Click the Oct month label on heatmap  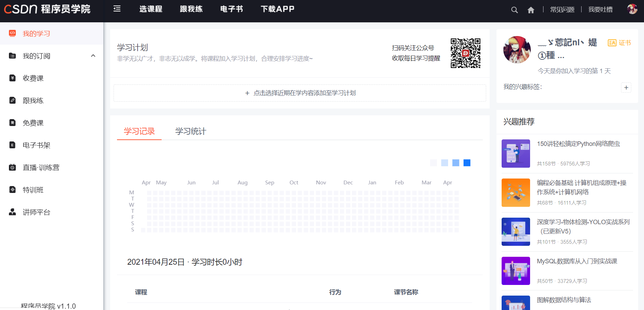pos(294,183)
